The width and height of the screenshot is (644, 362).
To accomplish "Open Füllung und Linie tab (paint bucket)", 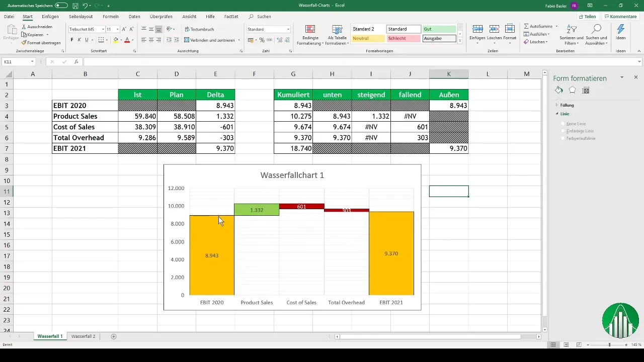I will (559, 90).
